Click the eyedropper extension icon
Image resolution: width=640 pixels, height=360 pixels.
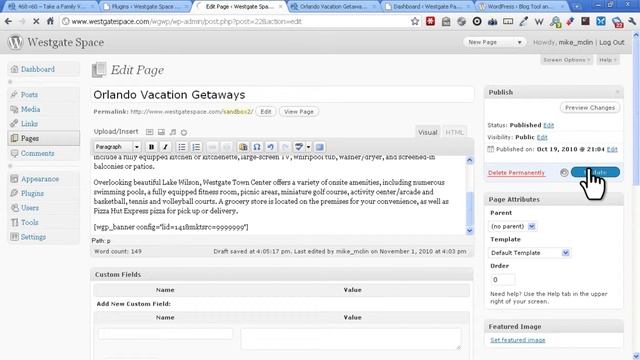(523, 21)
